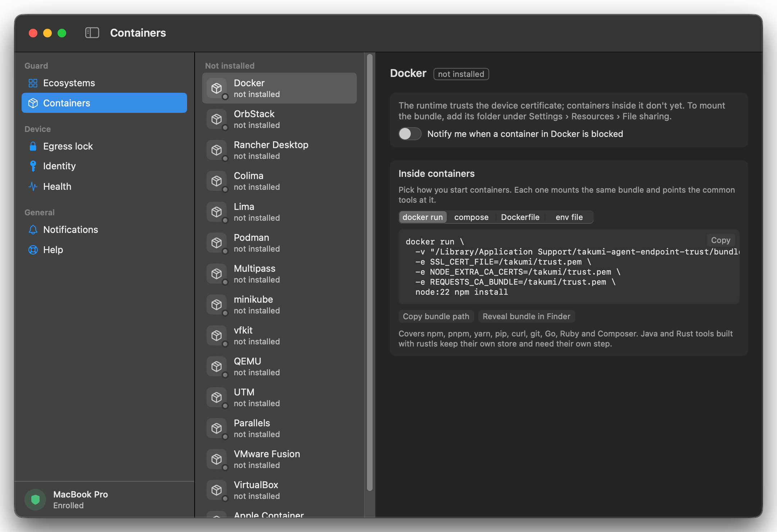Open Ecosystems from the grid icon

[x=33, y=83]
